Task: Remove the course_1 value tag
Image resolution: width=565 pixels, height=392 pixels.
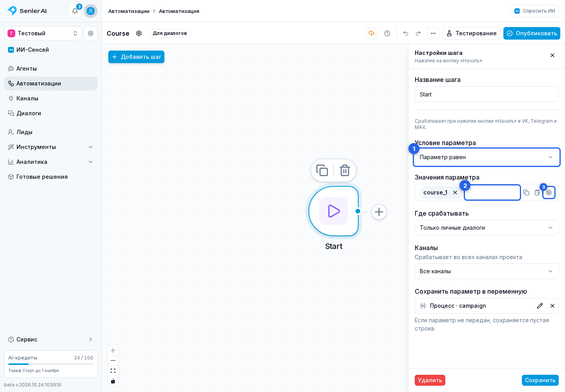Action: coord(455,192)
